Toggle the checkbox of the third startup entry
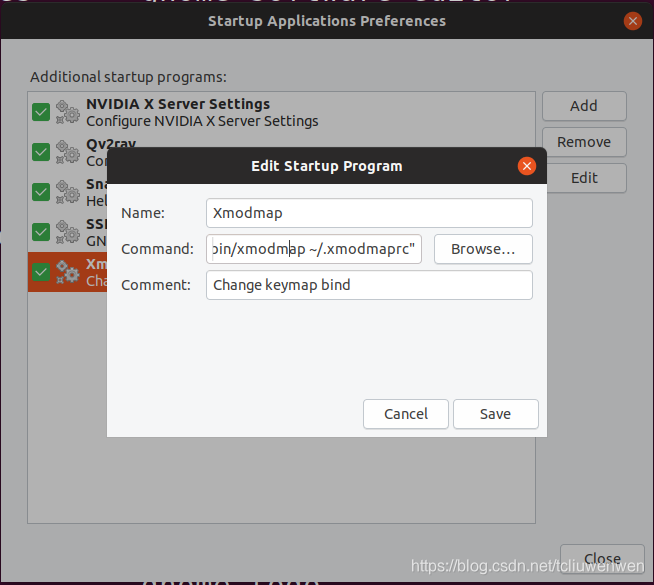 pos(41,192)
